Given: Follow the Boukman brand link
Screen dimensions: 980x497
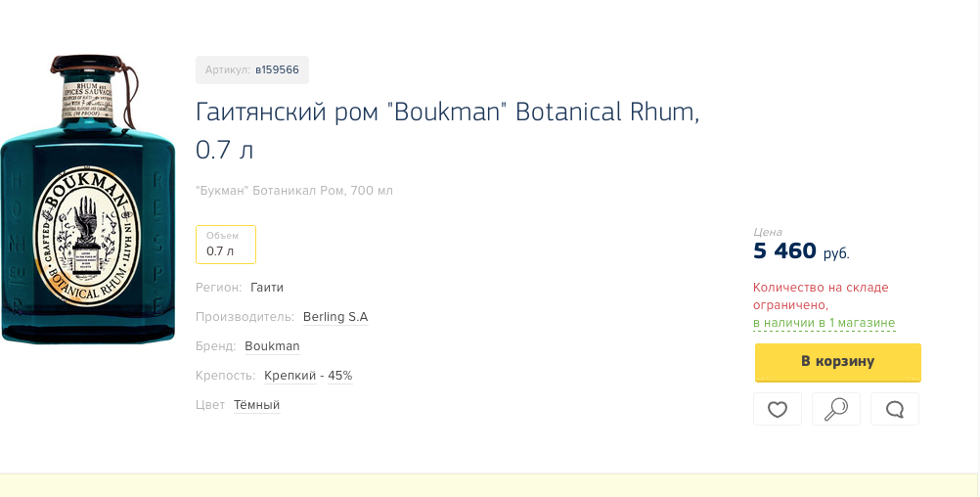Looking at the screenshot, I should click(x=272, y=346).
